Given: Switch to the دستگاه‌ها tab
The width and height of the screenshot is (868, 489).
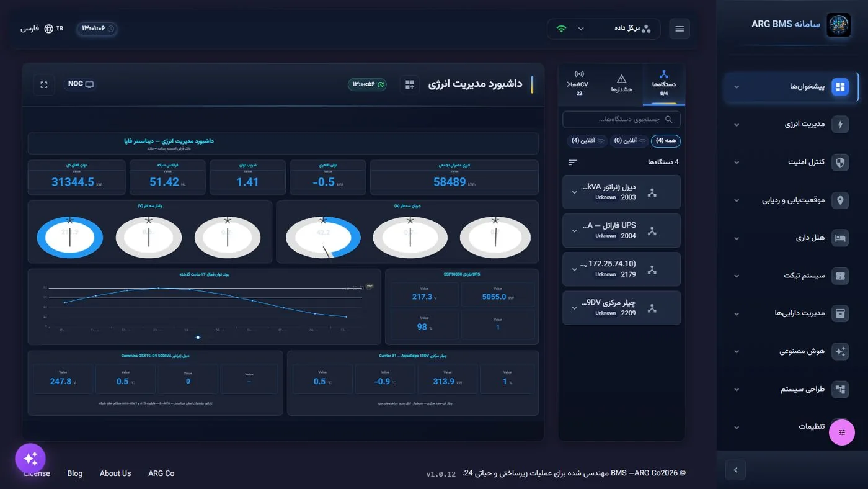Looking at the screenshot, I should 664,83.
